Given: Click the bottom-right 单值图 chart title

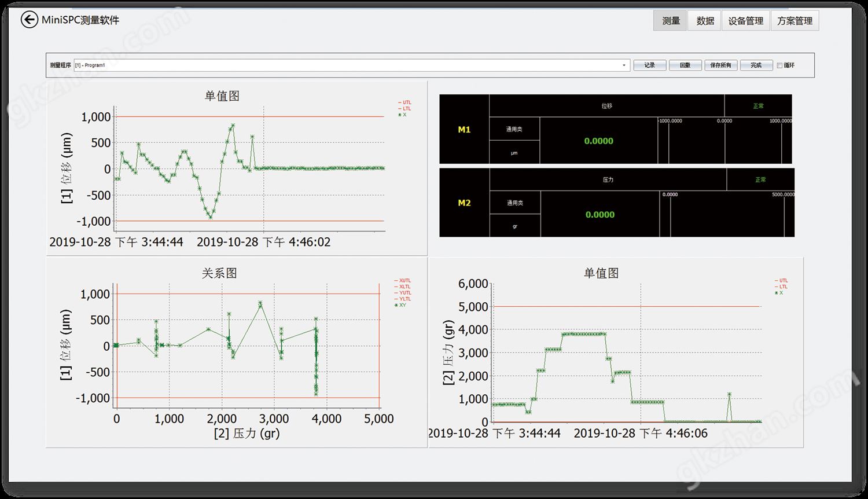Looking at the screenshot, I should 601,273.
